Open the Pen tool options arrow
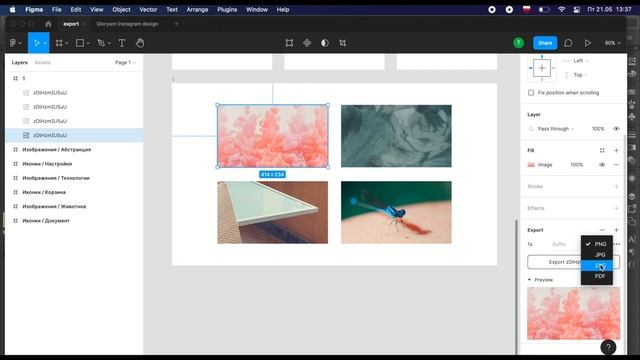Viewport: 640px width, 360px height. point(109,43)
